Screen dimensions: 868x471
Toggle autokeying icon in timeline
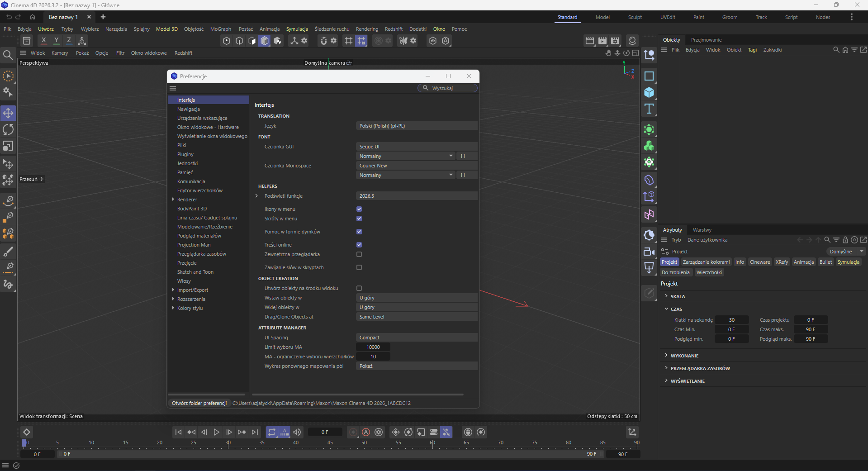(366, 432)
